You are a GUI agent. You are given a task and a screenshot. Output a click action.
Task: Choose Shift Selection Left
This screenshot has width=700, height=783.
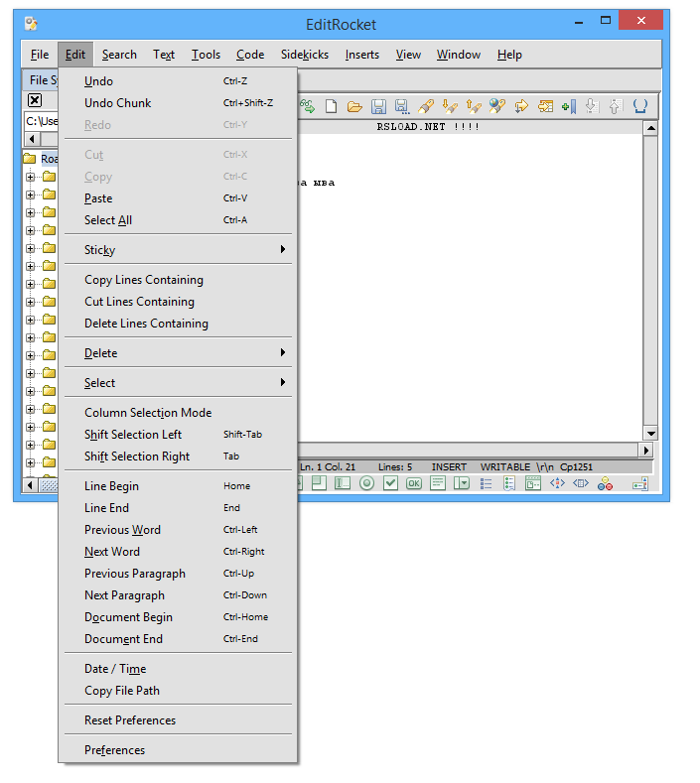pos(178,435)
